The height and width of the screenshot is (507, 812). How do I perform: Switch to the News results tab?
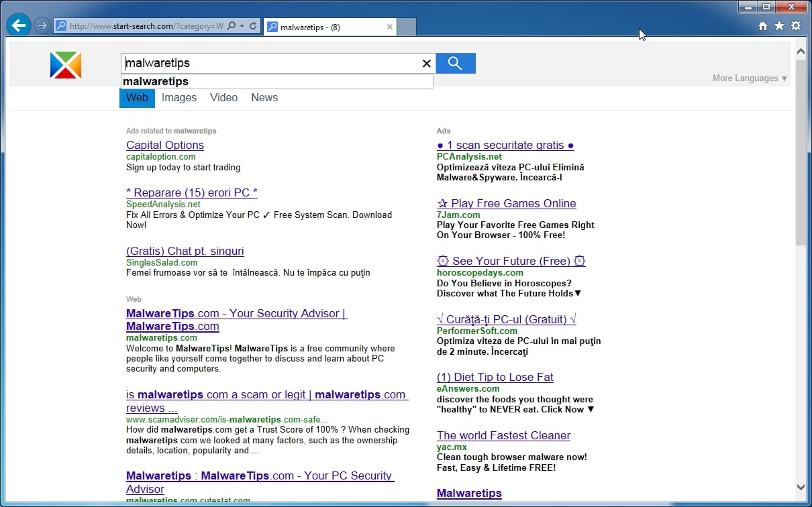pos(264,98)
